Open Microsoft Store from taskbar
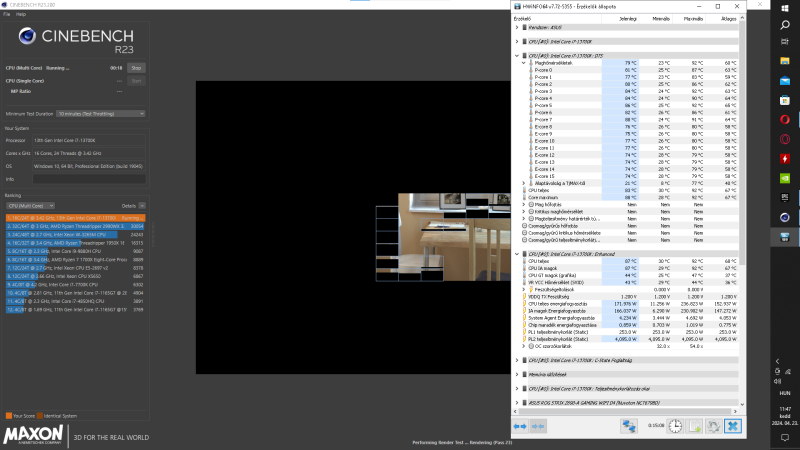This screenshot has height=450, width=800. coord(785,100)
